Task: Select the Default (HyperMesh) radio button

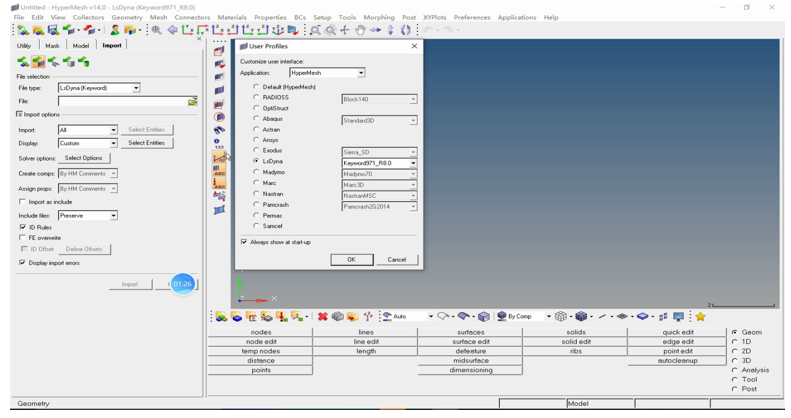Action: [x=256, y=87]
